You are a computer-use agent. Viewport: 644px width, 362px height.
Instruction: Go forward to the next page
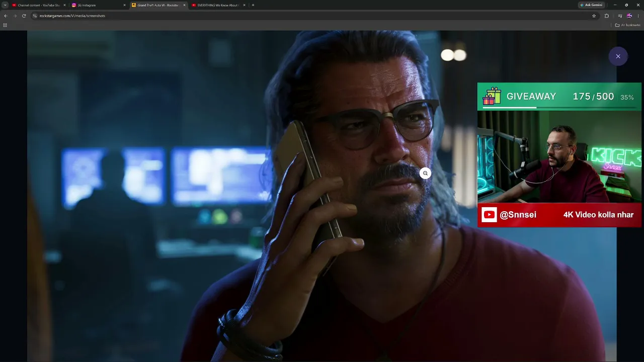15,16
